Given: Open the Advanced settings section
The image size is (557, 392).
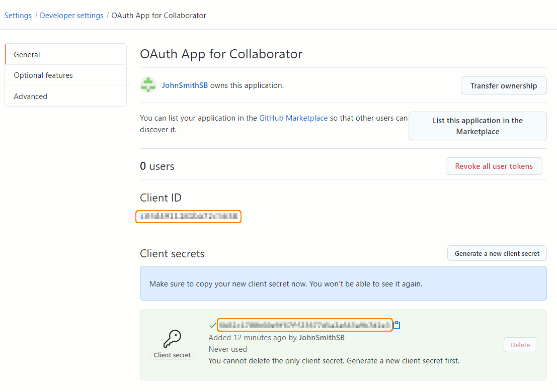Looking at the screenshot, I should click(30, 96).
